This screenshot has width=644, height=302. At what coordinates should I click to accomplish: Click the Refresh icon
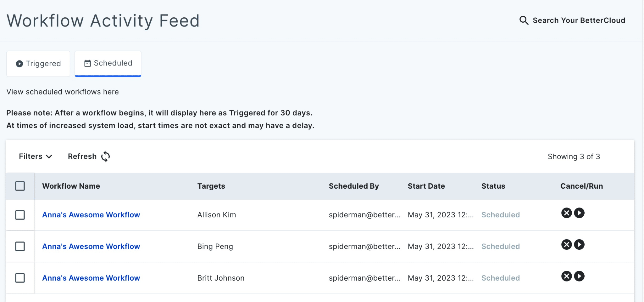[105, 156]
